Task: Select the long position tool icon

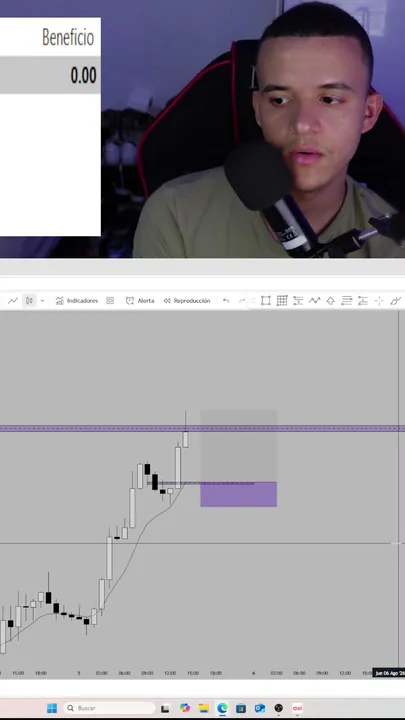Action: point(298,301)
